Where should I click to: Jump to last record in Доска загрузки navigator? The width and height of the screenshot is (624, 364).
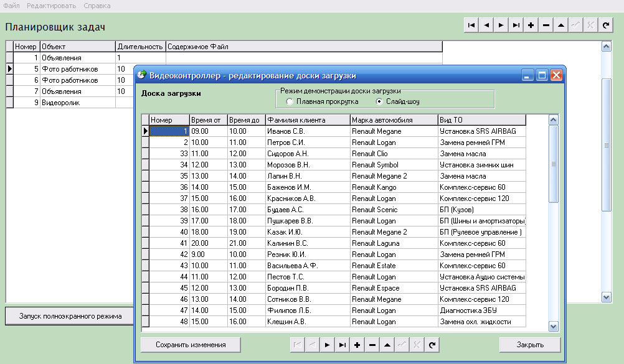[x=343, y=345]
